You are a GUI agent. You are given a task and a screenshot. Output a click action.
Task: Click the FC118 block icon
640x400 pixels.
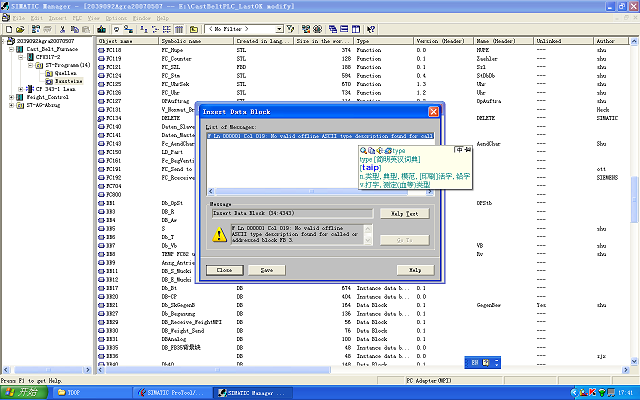102,50
